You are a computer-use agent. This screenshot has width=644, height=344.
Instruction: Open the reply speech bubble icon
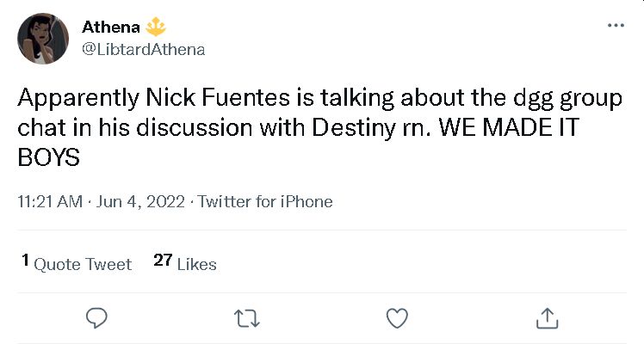pos(96,318)
